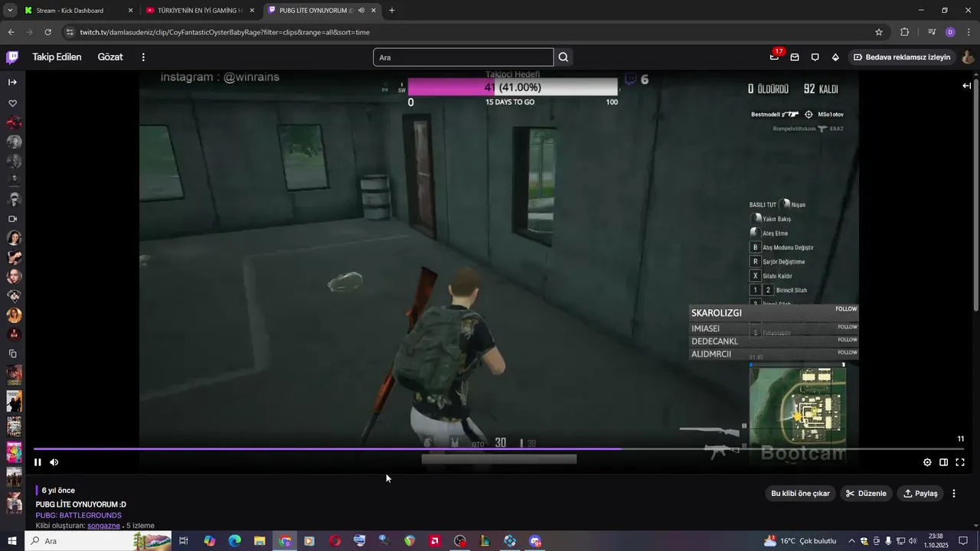Click the recommended channels camera icon
980x551 pixels.
12,219
